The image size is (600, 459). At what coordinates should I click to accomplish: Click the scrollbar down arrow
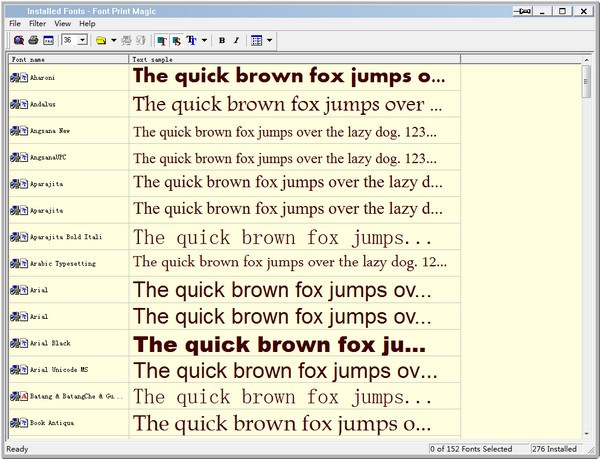(586, 434)
